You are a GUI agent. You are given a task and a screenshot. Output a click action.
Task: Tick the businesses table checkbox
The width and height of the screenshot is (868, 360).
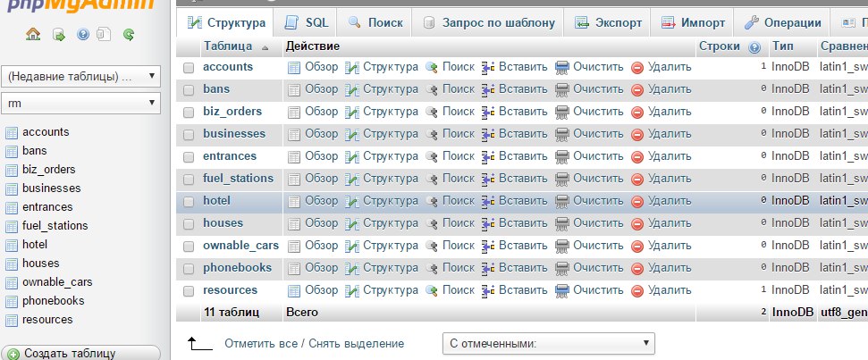[x=189, y=134]
